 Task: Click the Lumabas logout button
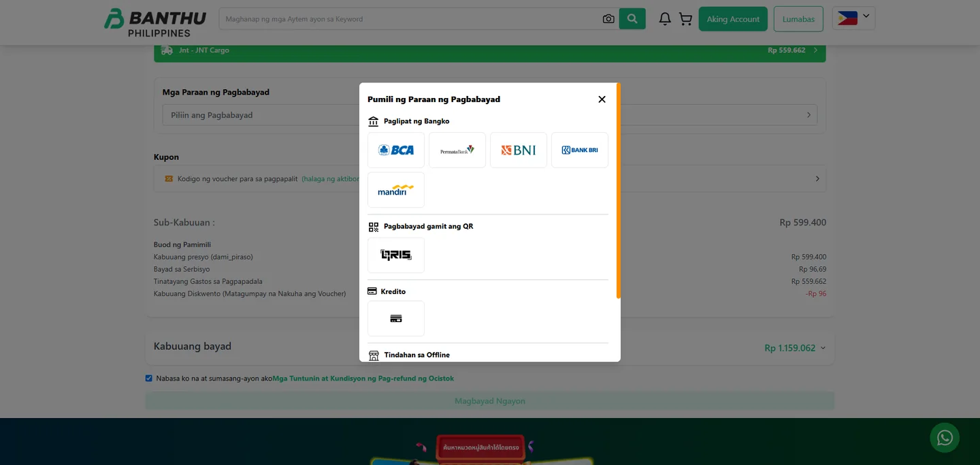[798, 19]
